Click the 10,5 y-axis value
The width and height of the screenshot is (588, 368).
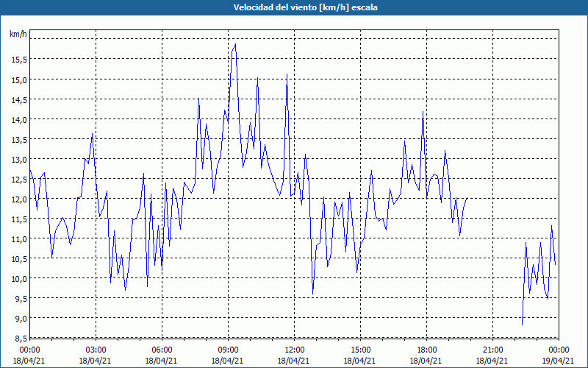(x=18, y=259)
